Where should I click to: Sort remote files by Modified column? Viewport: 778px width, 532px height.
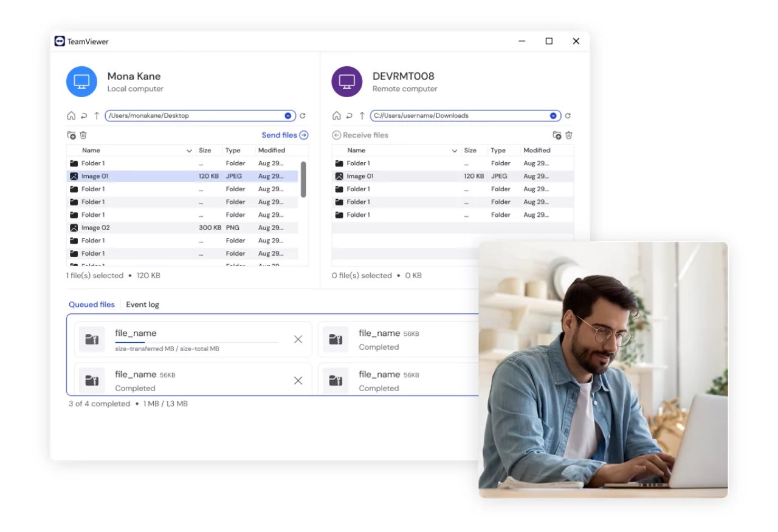537,151
